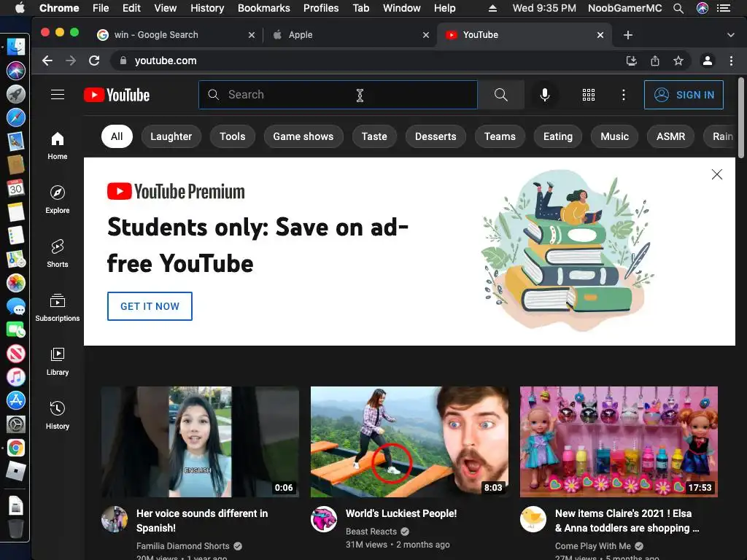The width and height of the screenshot is (747, 560).
Task: Open the History menu in menu bar
Action: pyautogui.click(x=206, y=8)
